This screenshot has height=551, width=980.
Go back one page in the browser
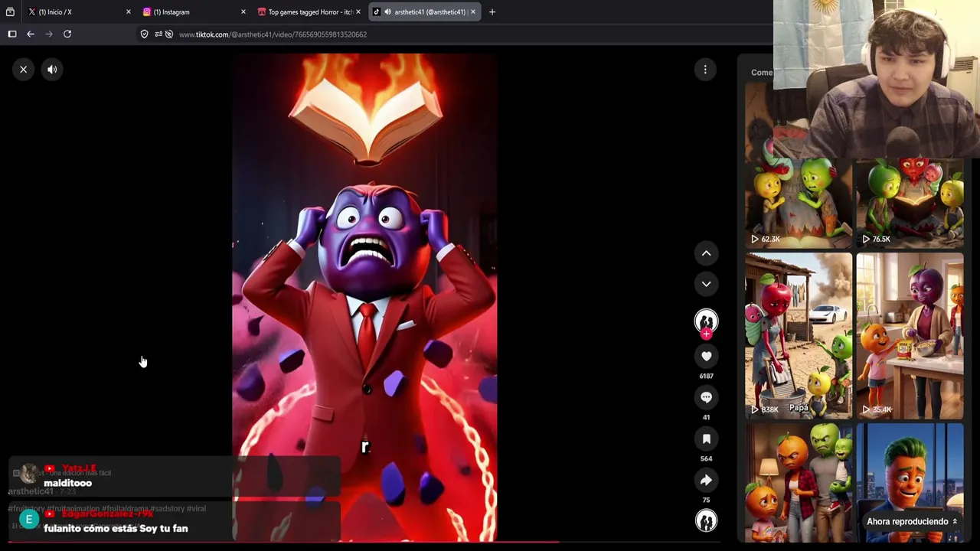pos(31,34)
